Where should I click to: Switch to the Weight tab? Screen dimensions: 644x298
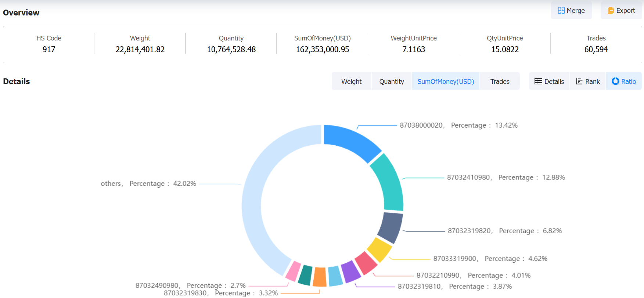[x=352, y=81]
